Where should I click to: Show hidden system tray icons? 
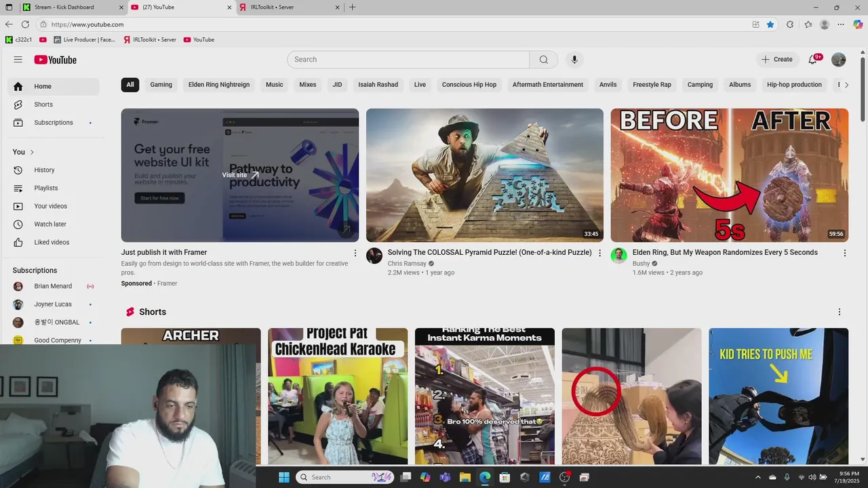click(758, 478)
